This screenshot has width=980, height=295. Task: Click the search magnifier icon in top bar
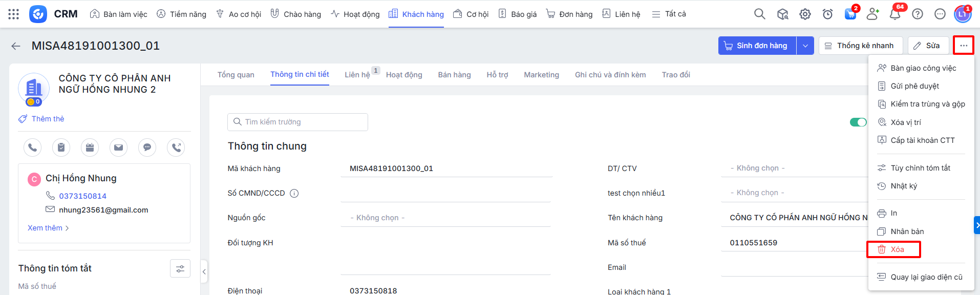click(x=759, y=14)
